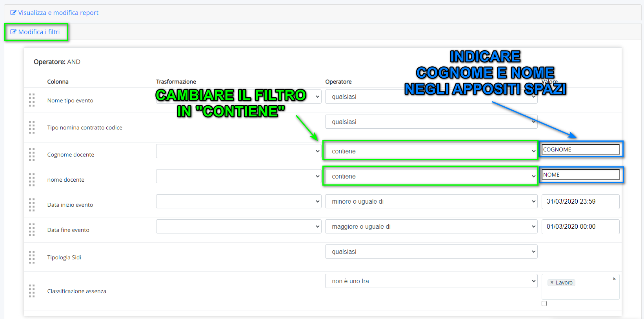Open 'minore o uguale di' operator dropdown
The width and height of the screenshot is (644, 319).
click(431, 201)
